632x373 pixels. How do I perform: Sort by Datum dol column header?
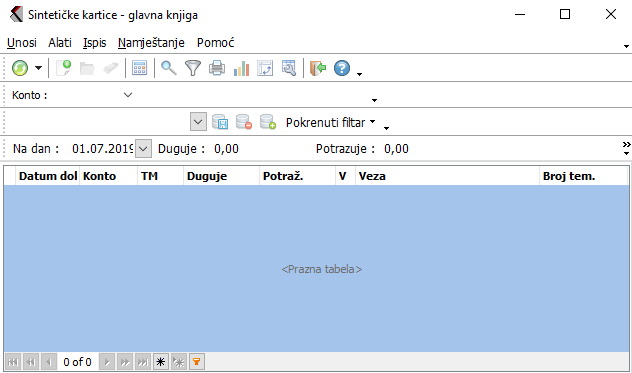[48, 176]
